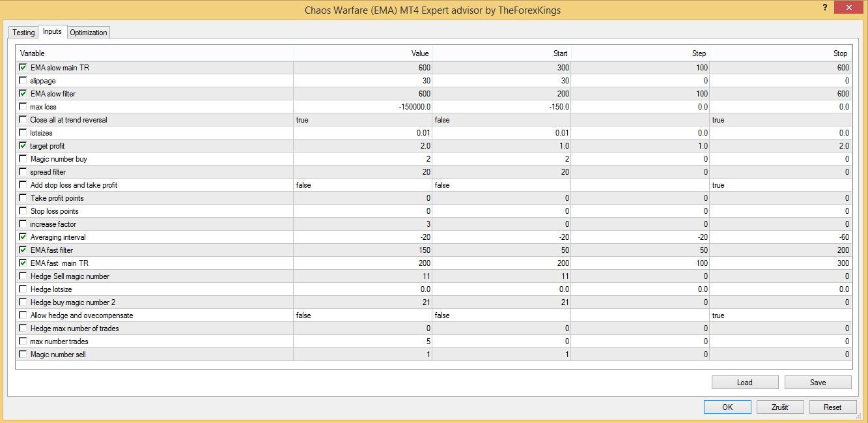This screenshot has width=868, height=423.
Task: Uncheck the Averaging interval checkbox
Action: point(23,237)
